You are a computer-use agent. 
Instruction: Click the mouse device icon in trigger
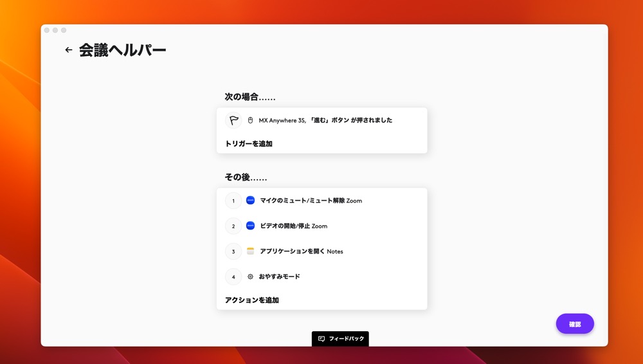[x=251, y=120]
